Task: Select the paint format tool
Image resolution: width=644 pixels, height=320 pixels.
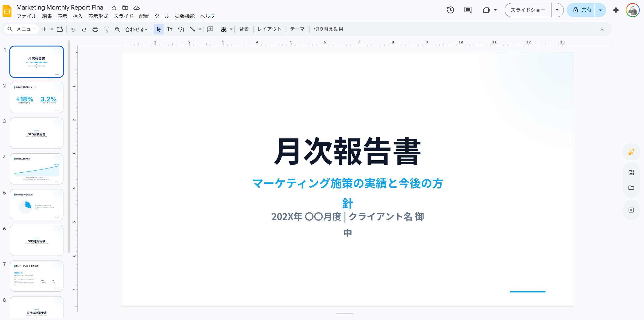Action: pos(106,29)
